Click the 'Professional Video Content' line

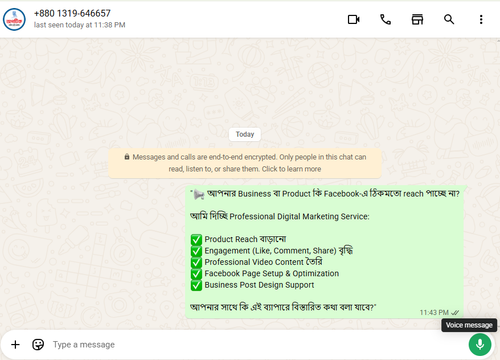coord(263,262)
